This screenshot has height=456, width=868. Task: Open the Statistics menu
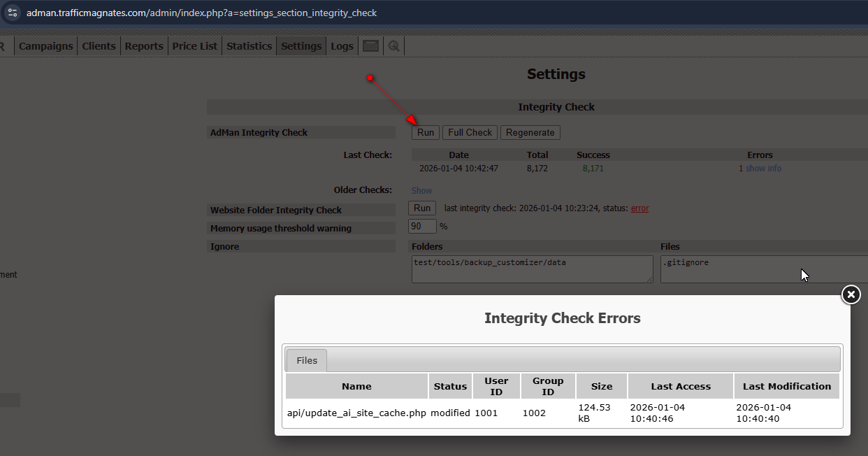coord(249,46)
